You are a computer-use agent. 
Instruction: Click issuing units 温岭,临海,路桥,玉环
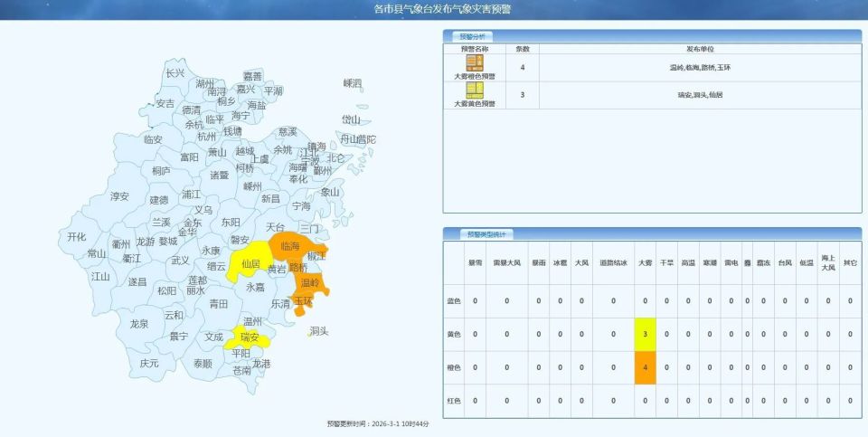700,68
